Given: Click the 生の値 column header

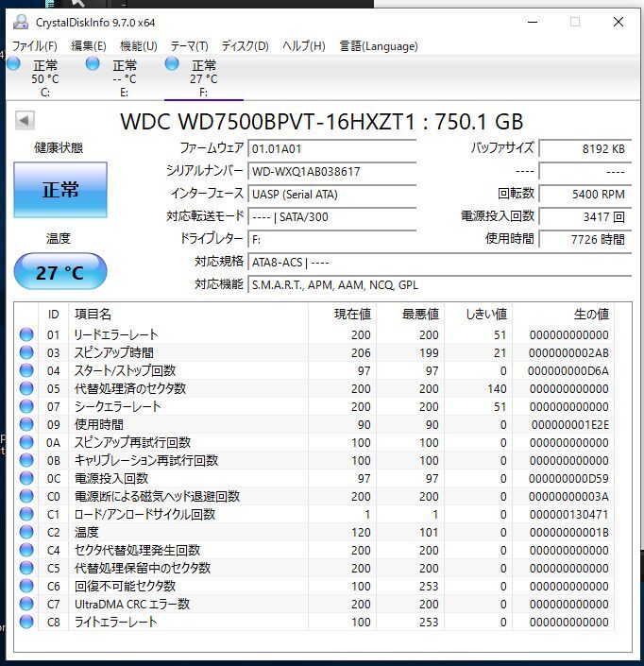Looking at the screenshot, I should pyautogui.click(x=563, y=315).
